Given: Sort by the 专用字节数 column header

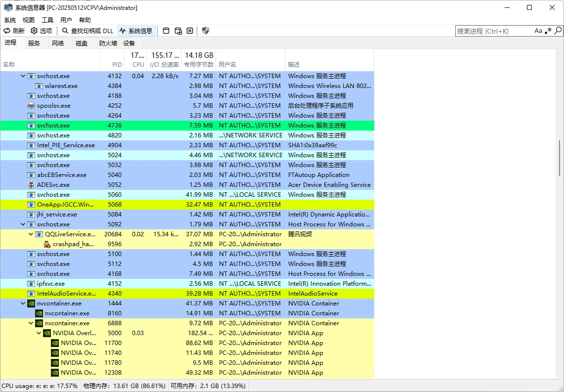Looking at the screenshot, I should [199, 60].
